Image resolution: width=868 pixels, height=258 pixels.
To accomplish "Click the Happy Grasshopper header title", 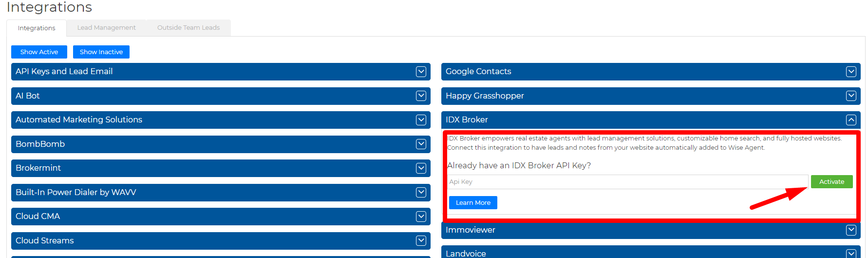I will pyautogui.click(x=485, y=96).
